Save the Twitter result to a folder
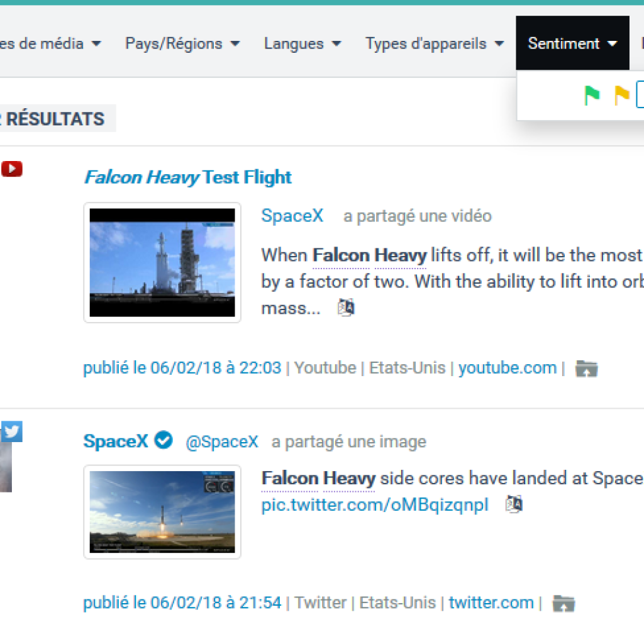644x644 pixels. coord(564,603)
